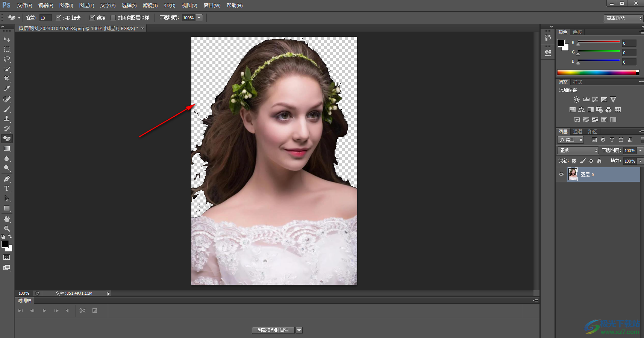This screenshot has width=644, height=338.
Task: Click the tolerance (容差) input field
Action: (45, 18)
